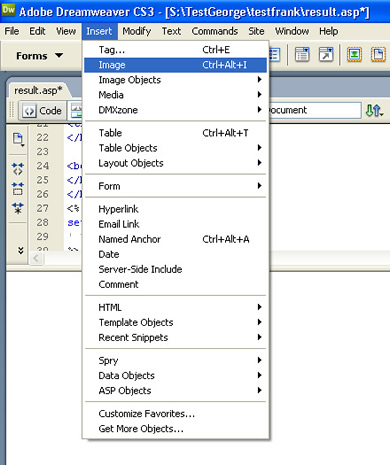
Task: Choose Get More Objects... in Insert menu
Action: pyautogui.click(x=175, y=428)
